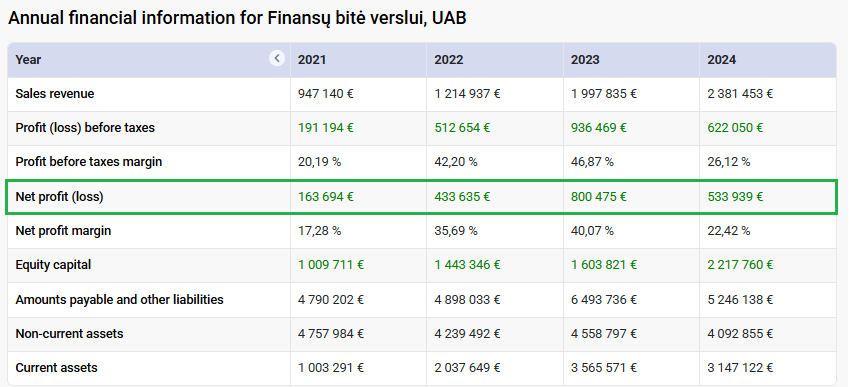Click the 2023 current assets 3 565 571 €

[x=604, y=368]
